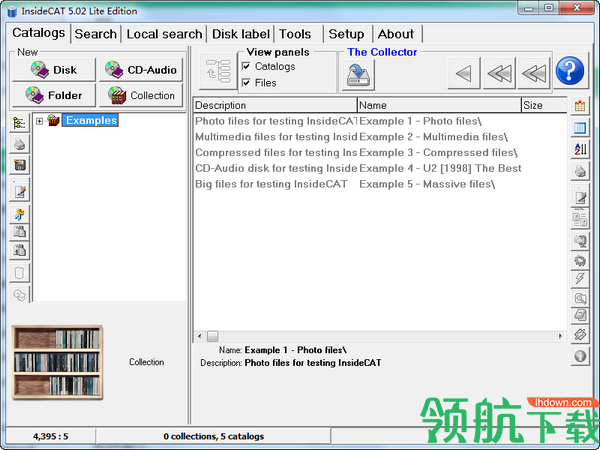The image size is (600, 450).
Task: Open the Disk label tab
Action: coord(241,34)
